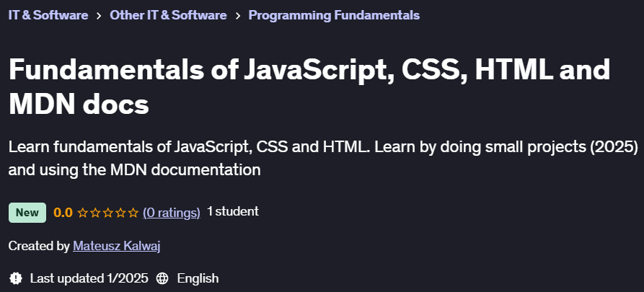
Task: Click the Last updated 1/2025 text
Action: coord(89,278)
